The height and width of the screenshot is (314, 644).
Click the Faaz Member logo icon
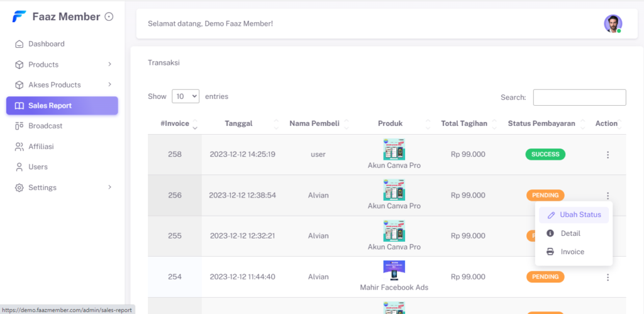coord(19,17)
